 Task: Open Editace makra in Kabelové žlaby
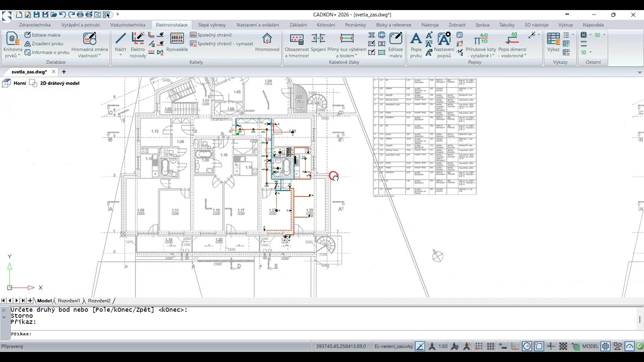395,45
